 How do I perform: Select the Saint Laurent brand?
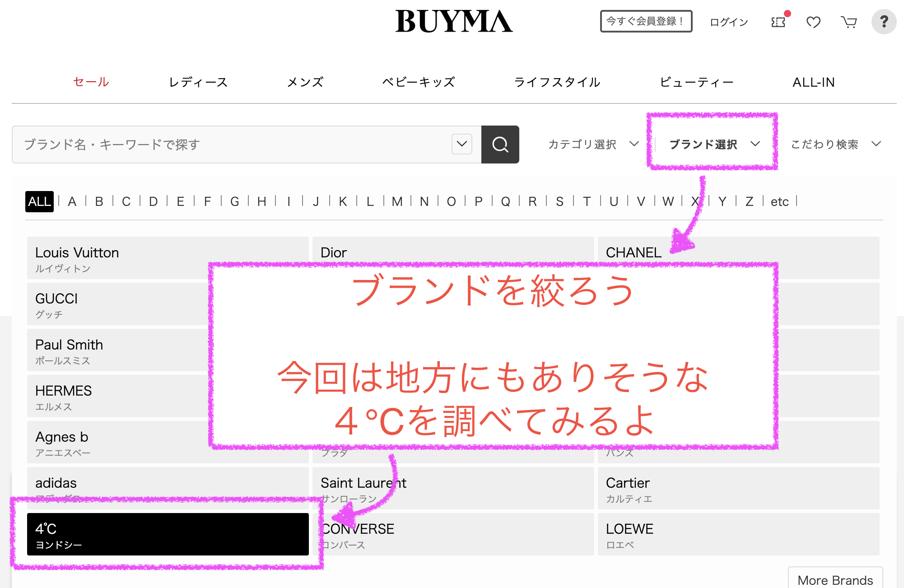pyautogui.click(x=453, y=488)
